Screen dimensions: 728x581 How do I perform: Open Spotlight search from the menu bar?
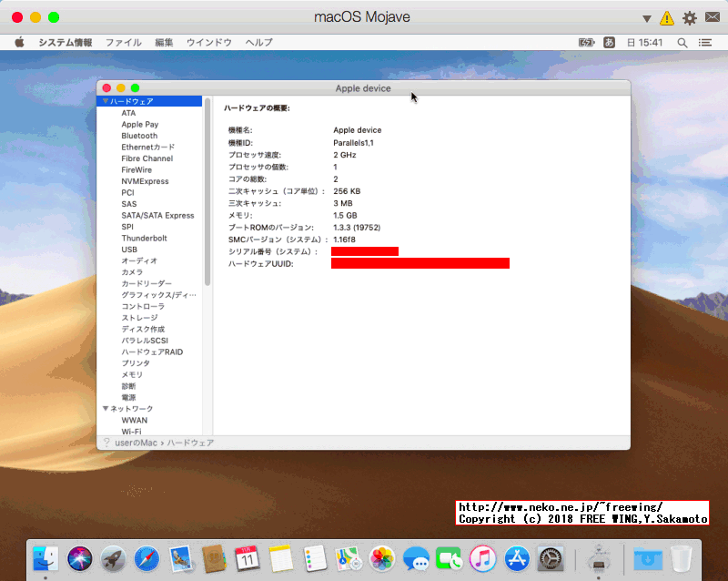682,42
